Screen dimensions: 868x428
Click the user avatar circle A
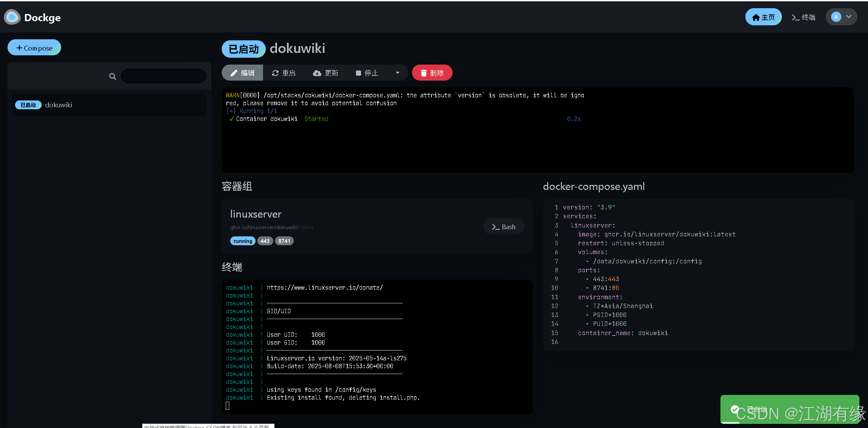pos(836,17)
